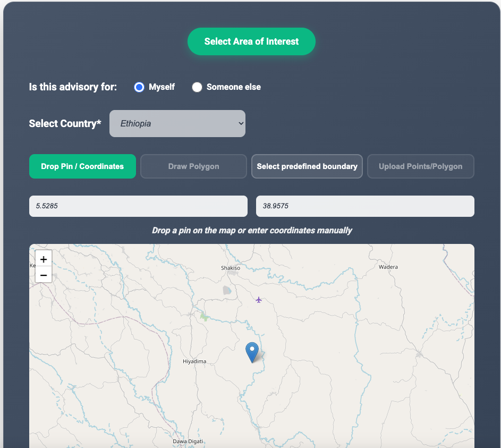Open the Upload Points/Polygon tab
The image size is (501, 448).
coord(420,166)
